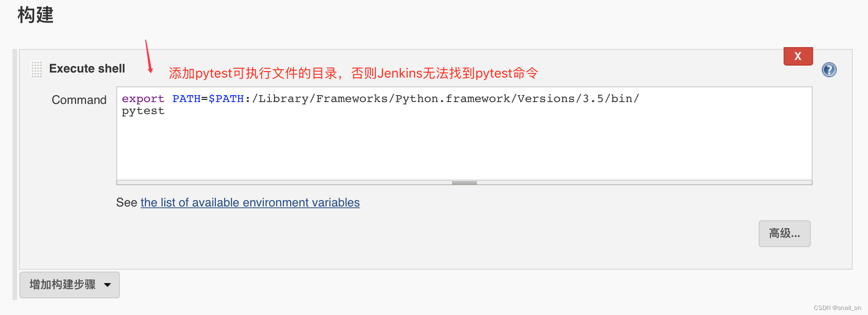
Task: Click the word See before link
Action: (x=127, y=203)
